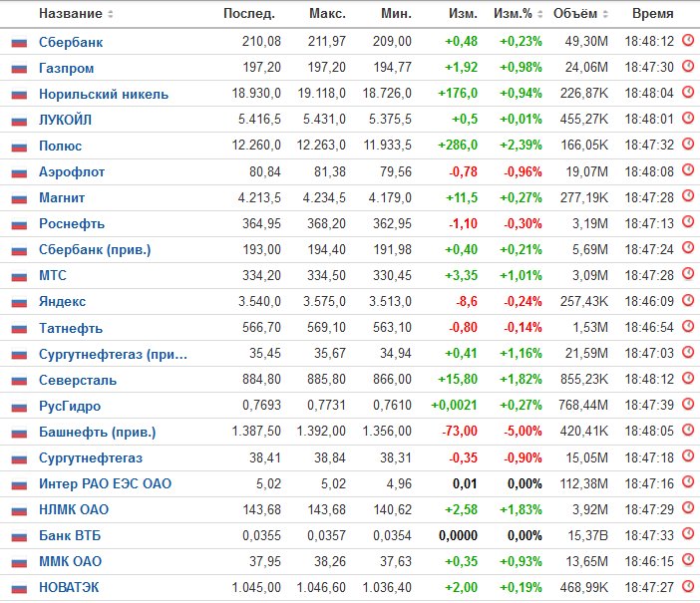Open the Татнефть stock link

click(71, 329)
